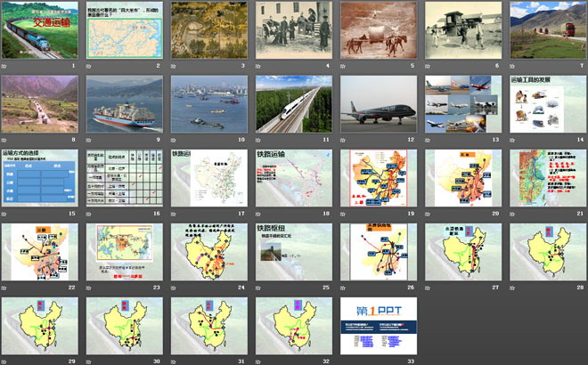The width and height of the screenshot is (588, 365).
Task: Select slide 20 with the labeled orange China map
Action: pos(463,178)
